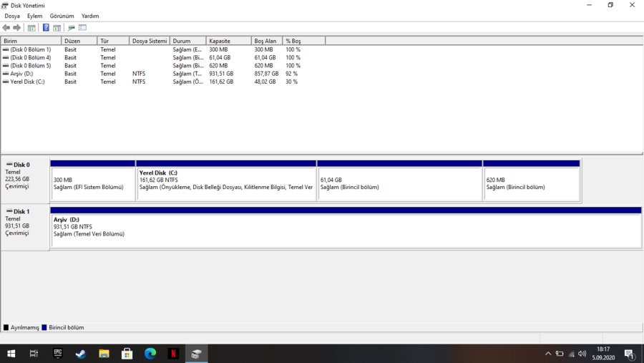The height and width of the screenshot is (363, 644).
Task: Click the Disk Management taskbar icon
Action: point(196,354)
